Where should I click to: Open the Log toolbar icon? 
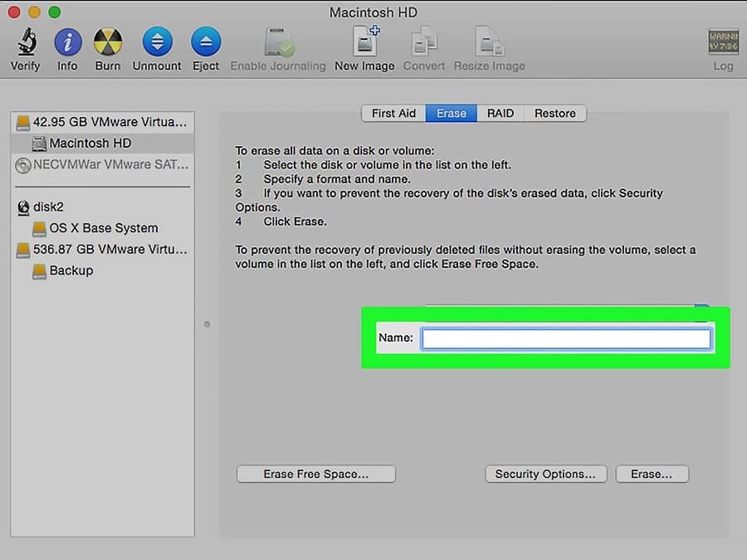[723, 42]
